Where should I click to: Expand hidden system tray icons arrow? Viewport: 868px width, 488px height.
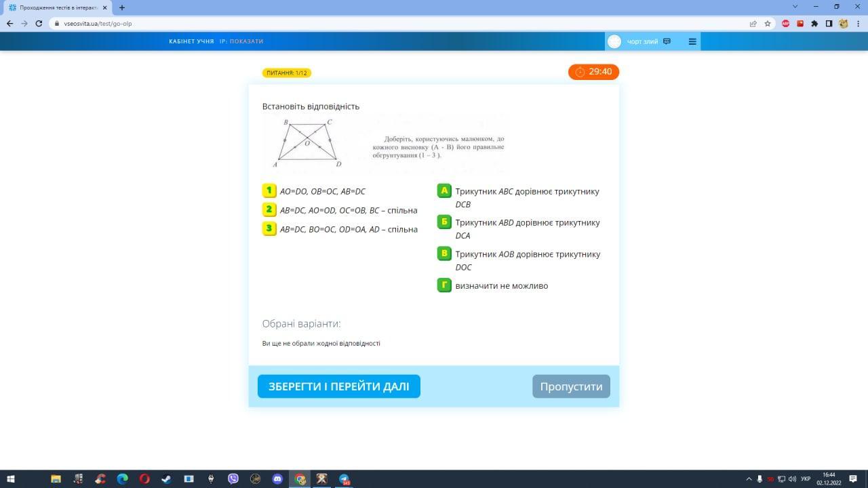click(x=749, y=479)
